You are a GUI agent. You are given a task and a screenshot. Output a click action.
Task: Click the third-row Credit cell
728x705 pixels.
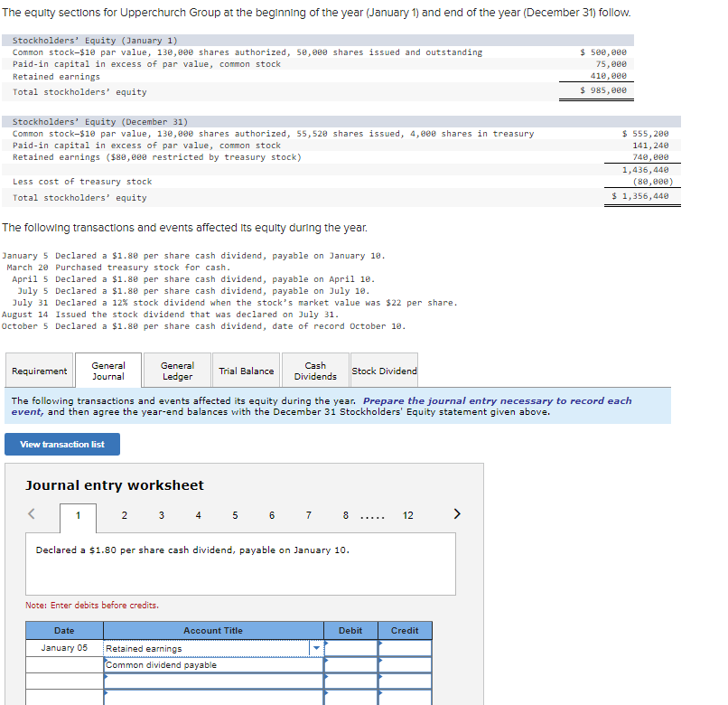click(x=405, y=681)
